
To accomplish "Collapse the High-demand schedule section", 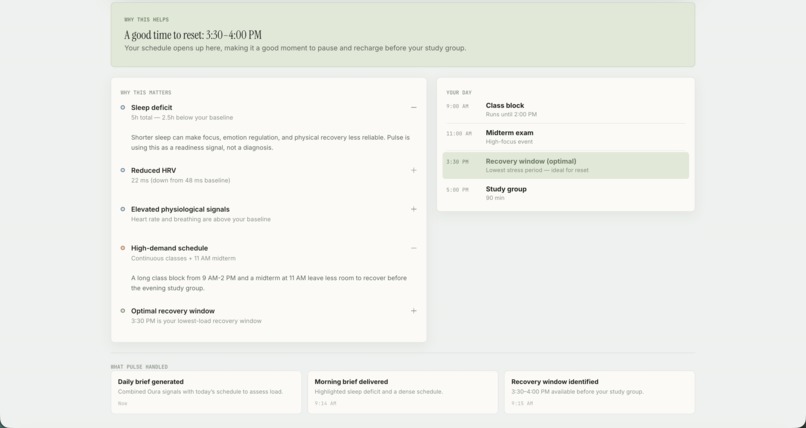I will [x=413, y=248].
